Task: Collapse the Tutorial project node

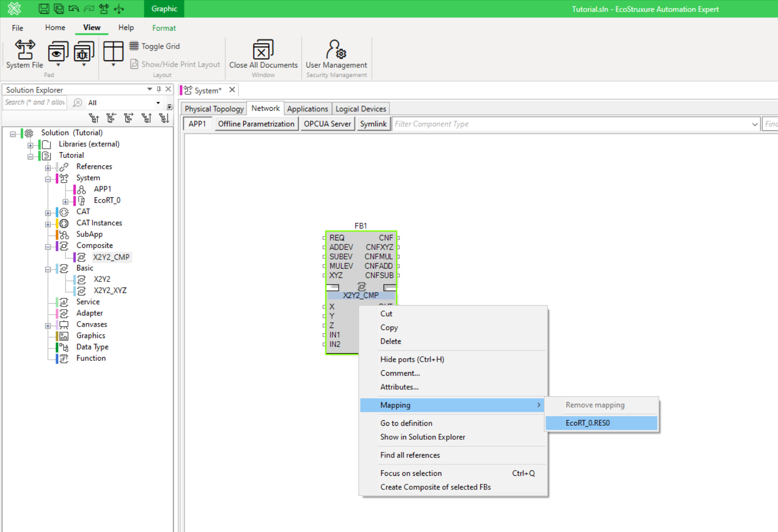Action: coord(31,156)
